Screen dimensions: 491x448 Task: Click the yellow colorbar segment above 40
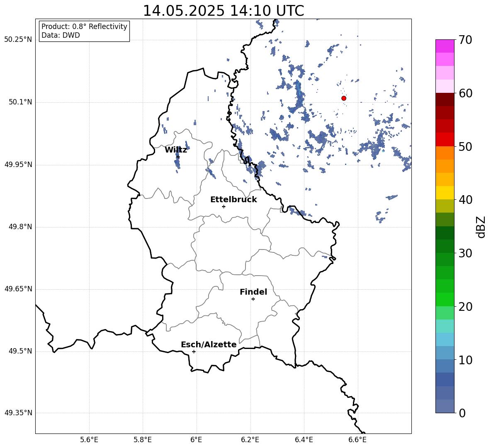point(445,193)
